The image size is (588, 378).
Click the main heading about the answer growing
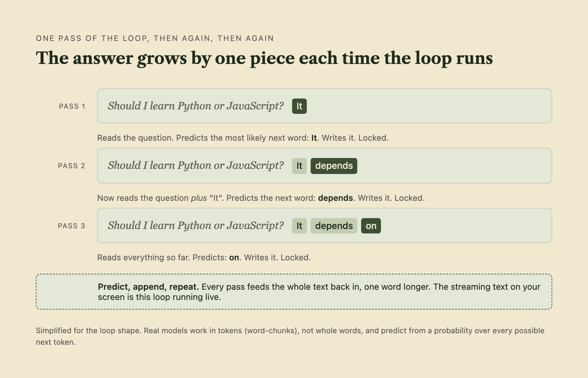[x=264, y=59]
